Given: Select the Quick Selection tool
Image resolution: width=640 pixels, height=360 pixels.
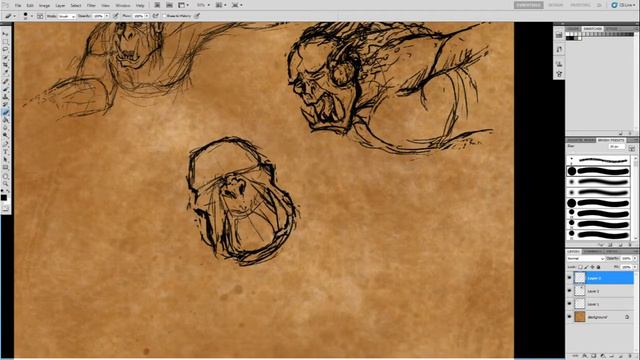Looking at the screenshot, I should click(x=6, y=57).
